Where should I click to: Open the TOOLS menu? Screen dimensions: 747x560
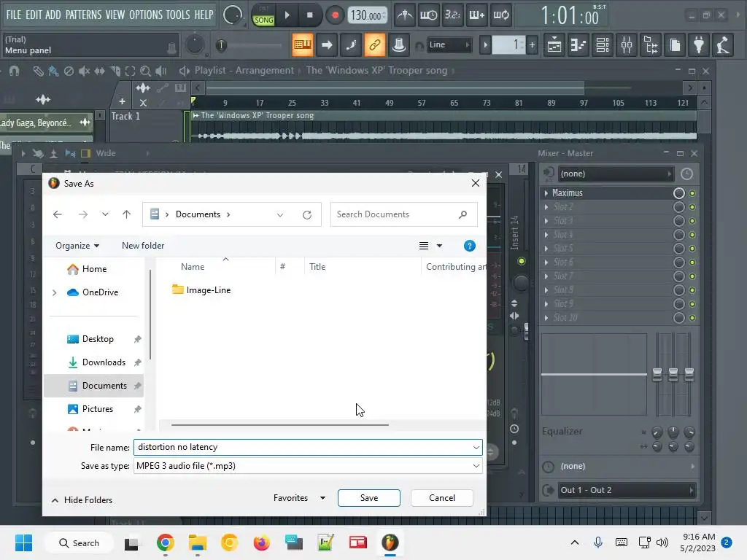178,15
